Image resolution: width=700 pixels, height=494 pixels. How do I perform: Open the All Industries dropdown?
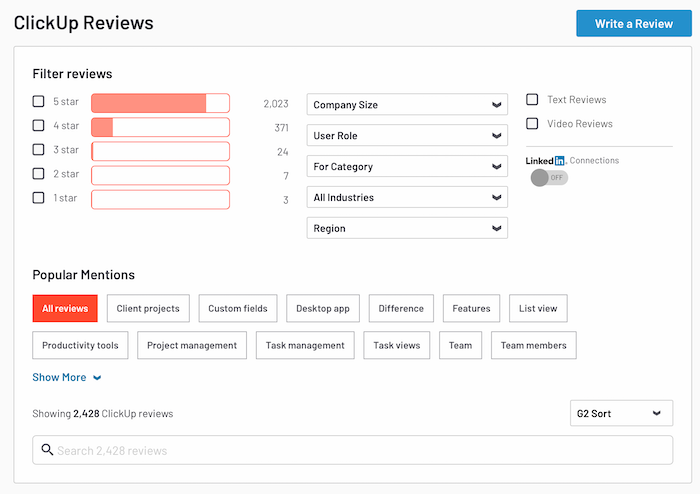(407, 197)
